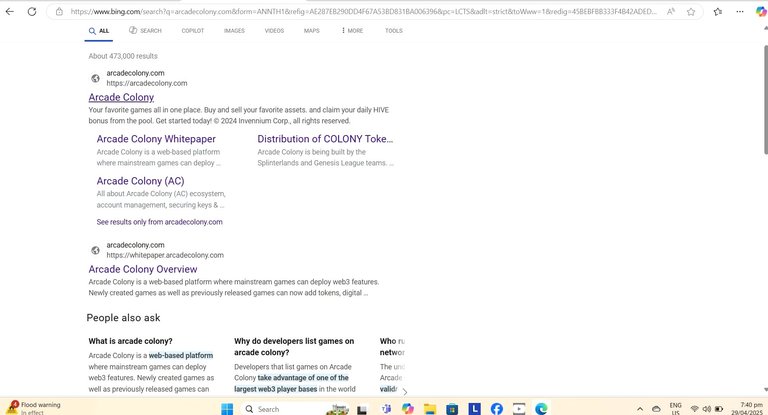Check battery status icon in tray
The image size is (768, 415).
tap(719, 409)
